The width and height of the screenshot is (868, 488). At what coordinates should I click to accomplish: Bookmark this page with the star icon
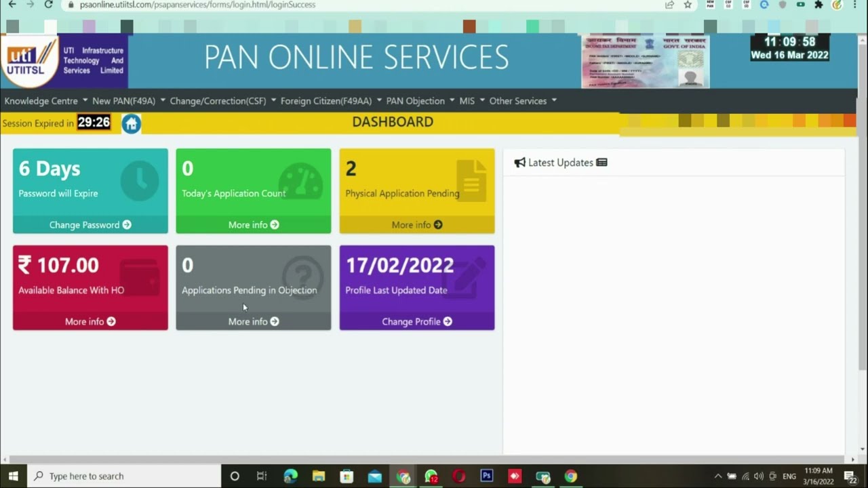(688, 5)
